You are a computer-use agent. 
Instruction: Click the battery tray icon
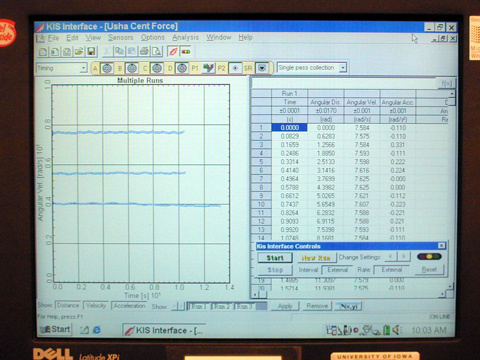pyautogui.click(x=386, y=330)
